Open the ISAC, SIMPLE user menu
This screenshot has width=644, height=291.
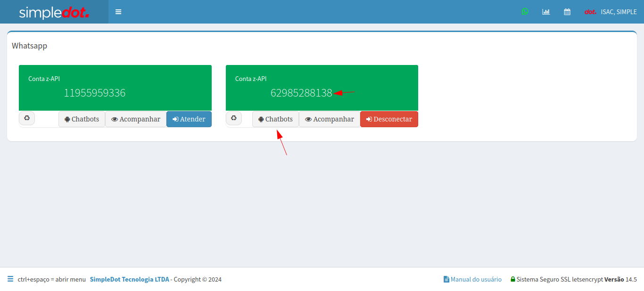(611, 12)
